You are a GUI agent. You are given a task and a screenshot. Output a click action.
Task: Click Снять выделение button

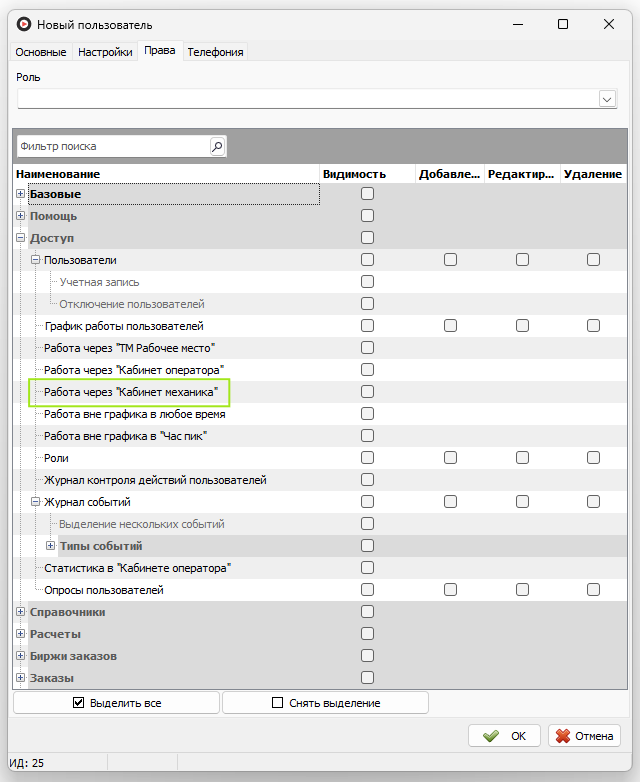pos(325,703)
